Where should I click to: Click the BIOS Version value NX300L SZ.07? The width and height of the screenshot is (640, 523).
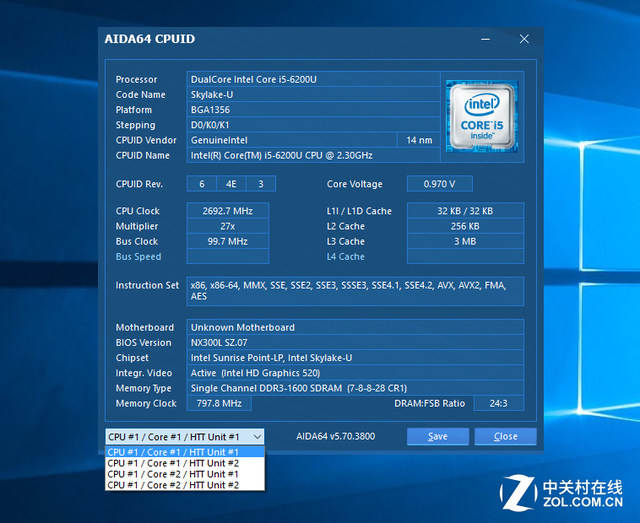click(355, 342)
